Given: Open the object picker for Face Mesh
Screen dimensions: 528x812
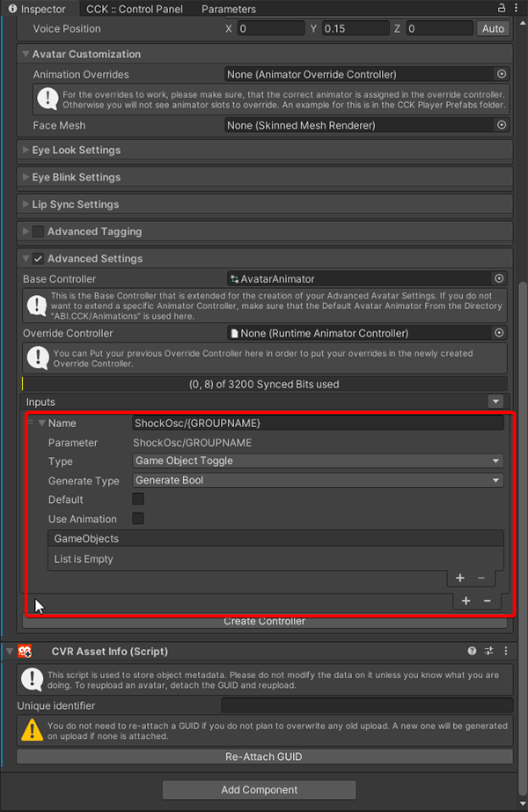Looking at the screenshot, I should click(x=502, y=125).
